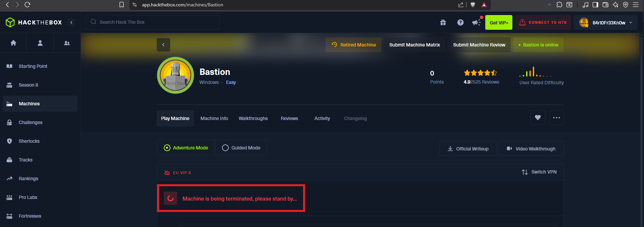Click the Get VIP+ button

click(x=499, y=22)
